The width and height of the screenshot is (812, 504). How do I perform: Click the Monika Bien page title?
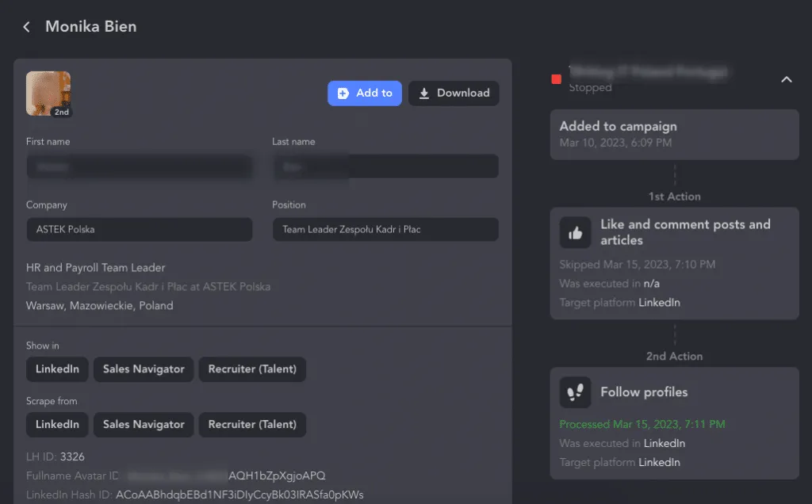(x=91, y=26)
